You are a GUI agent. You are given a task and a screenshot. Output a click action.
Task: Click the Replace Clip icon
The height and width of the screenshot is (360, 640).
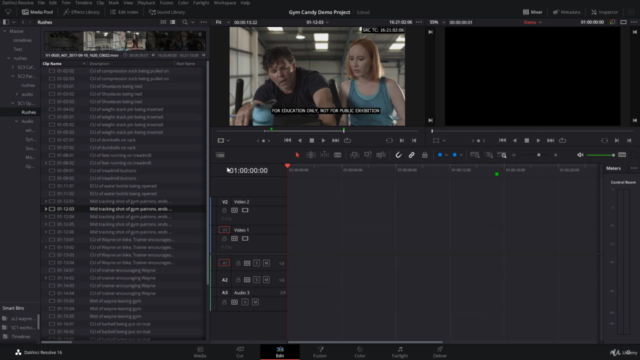pyautogui.click(x=381, y=155)
